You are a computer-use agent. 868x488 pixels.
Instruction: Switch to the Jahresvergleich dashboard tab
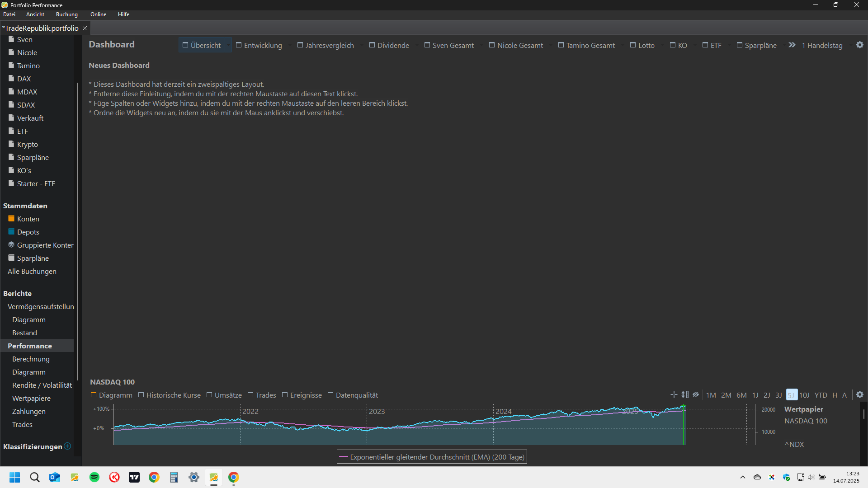point(325,45)
